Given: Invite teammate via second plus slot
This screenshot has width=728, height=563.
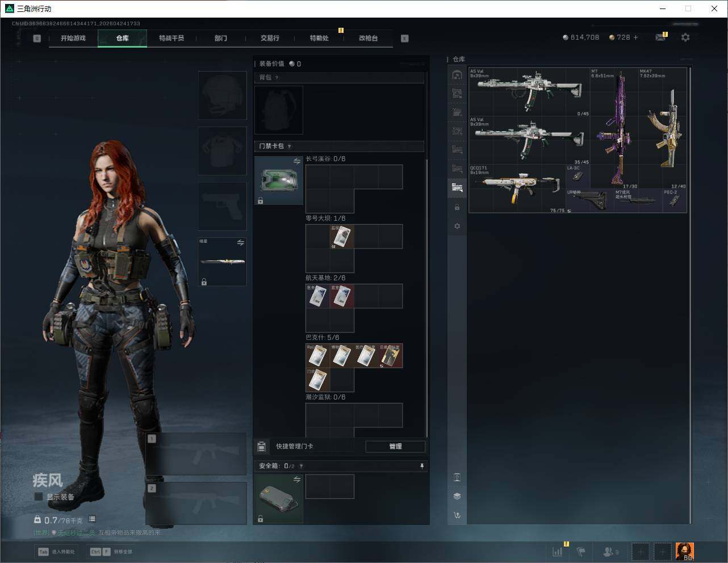Looking at the screenshot, I should [x=662, y=551].
